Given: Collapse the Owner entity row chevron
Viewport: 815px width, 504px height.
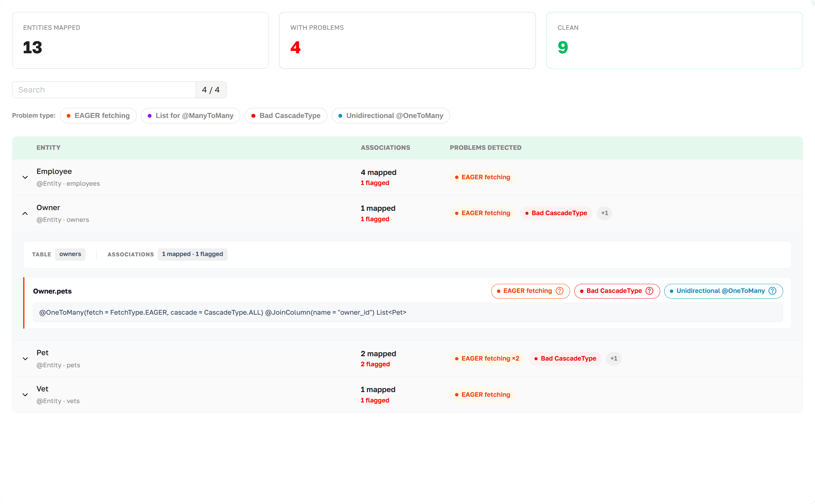Looking at the screenshot, I should pyautogui.click(x=25, y=213).
